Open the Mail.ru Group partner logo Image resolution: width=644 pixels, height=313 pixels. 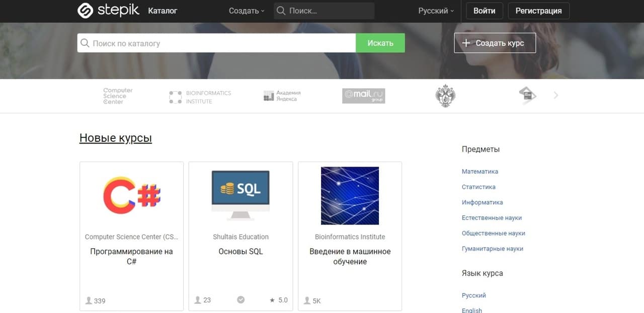(363, 96)
